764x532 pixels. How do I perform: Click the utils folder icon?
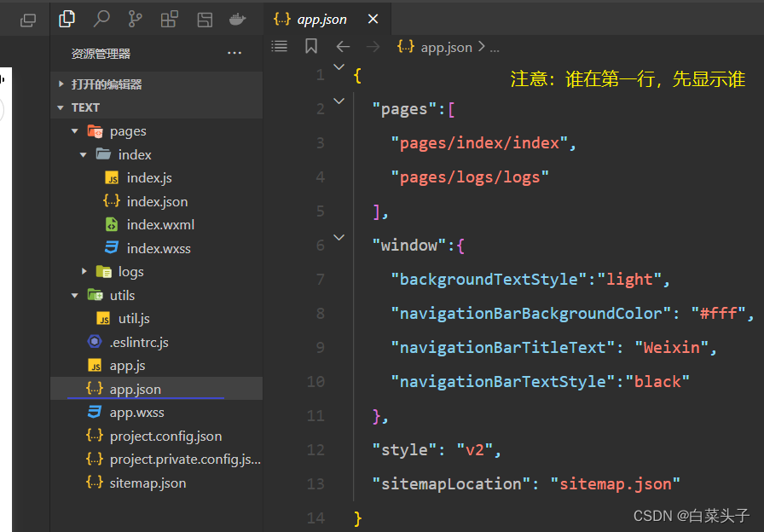click(x=95, y=295)
